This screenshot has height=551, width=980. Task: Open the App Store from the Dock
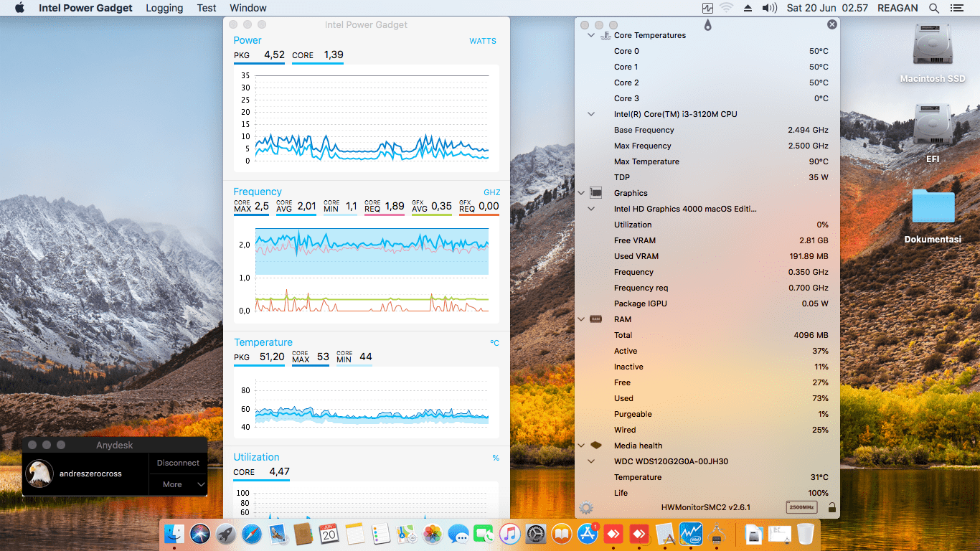[587, 534]
